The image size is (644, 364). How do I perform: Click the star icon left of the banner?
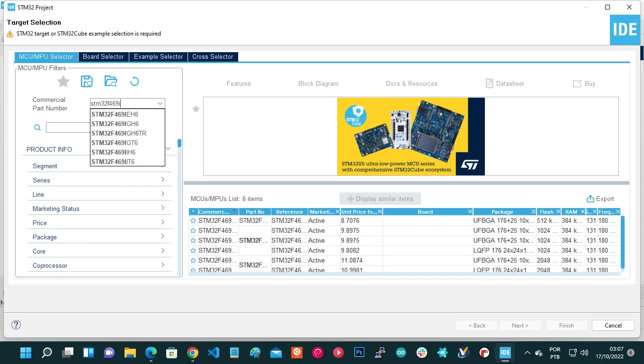196,109
